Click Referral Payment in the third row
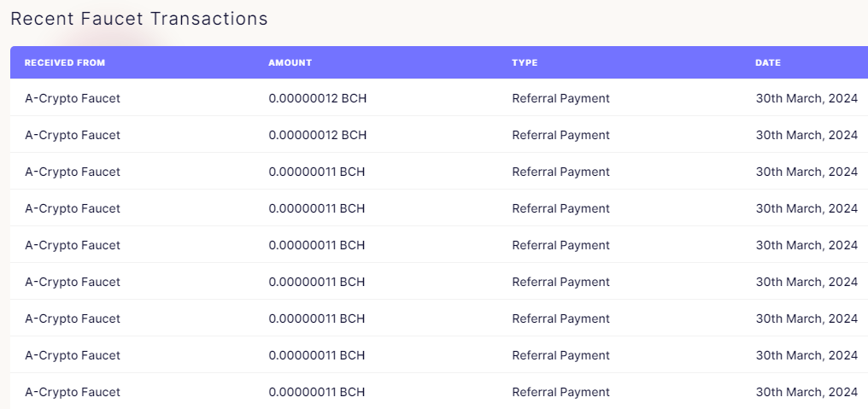Screen dimensions: 868x409 [x=560, y=172]
